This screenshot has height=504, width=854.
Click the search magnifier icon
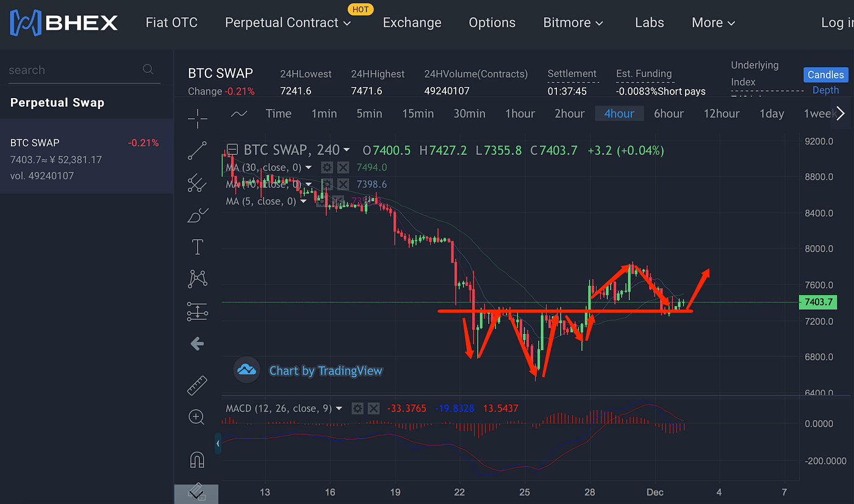(x=148, y=69)
